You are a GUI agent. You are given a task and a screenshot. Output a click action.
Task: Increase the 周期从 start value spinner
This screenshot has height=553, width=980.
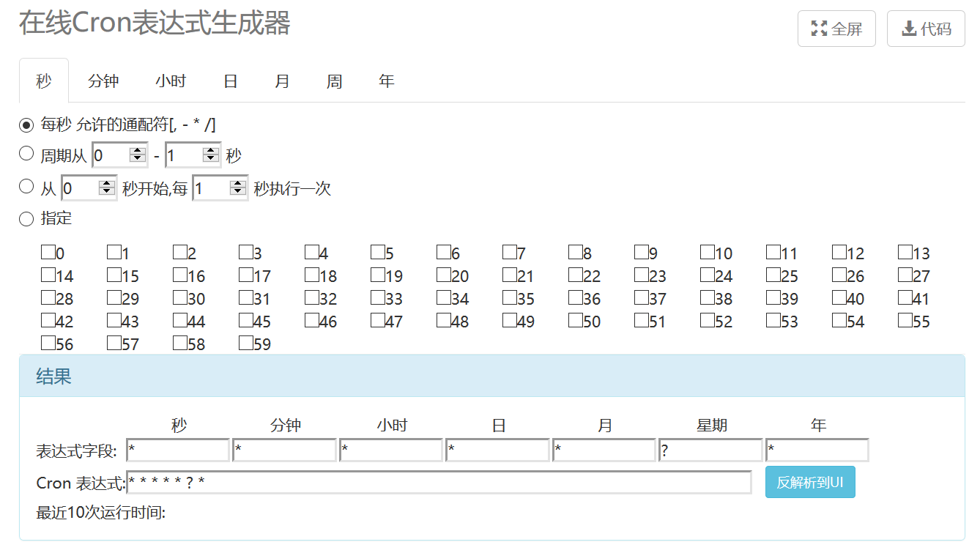[x=137, y=152]
